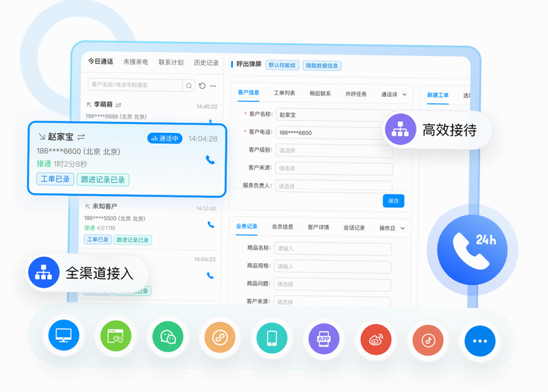The image size is (548, 392).
Task: Click 工单已录 tag on 赵家宝 card
Action: pyautogui.click(x=55, y=179)
